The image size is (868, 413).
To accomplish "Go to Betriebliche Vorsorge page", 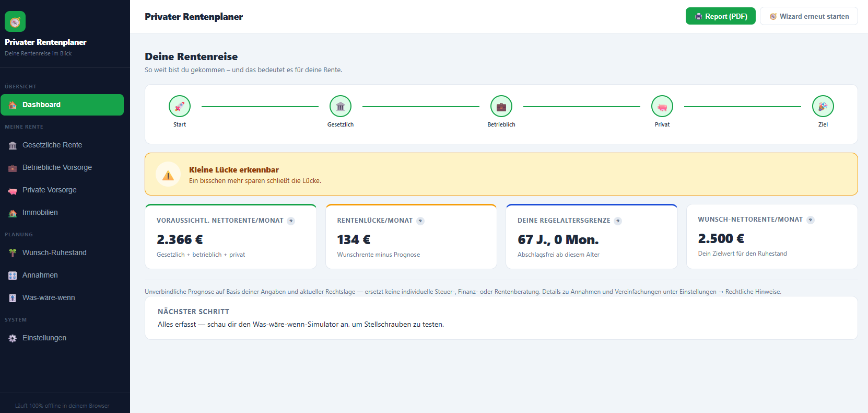I will pos(62,167).
